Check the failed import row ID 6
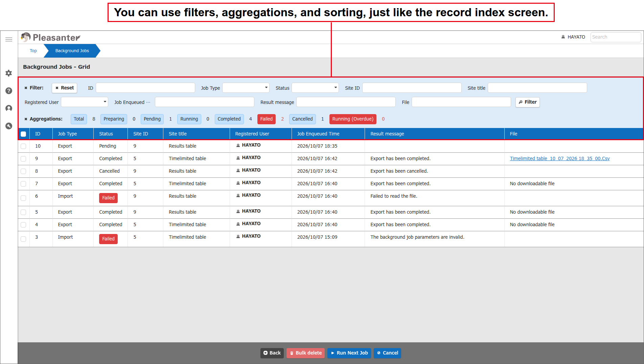 [23, 198]
